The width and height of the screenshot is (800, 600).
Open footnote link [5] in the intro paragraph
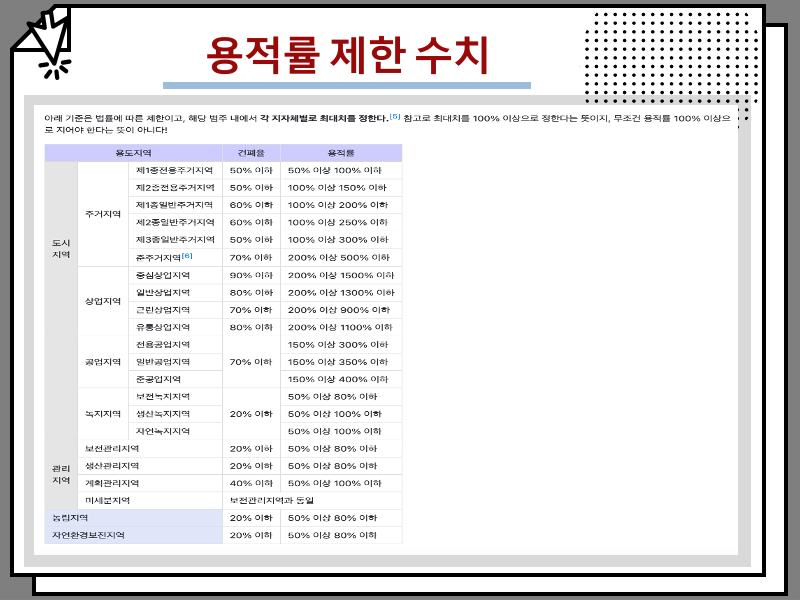tap(395, 116)
